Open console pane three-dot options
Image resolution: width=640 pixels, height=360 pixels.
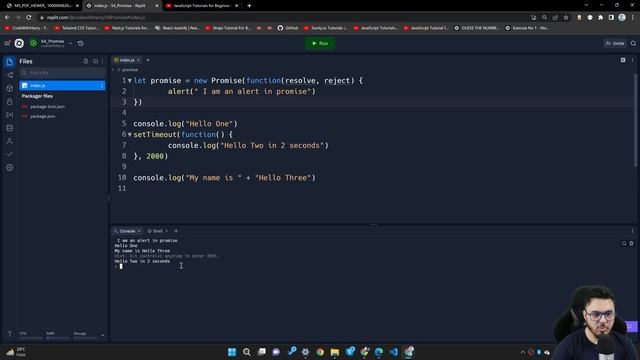pyautogui.click(x=633, y=231)
